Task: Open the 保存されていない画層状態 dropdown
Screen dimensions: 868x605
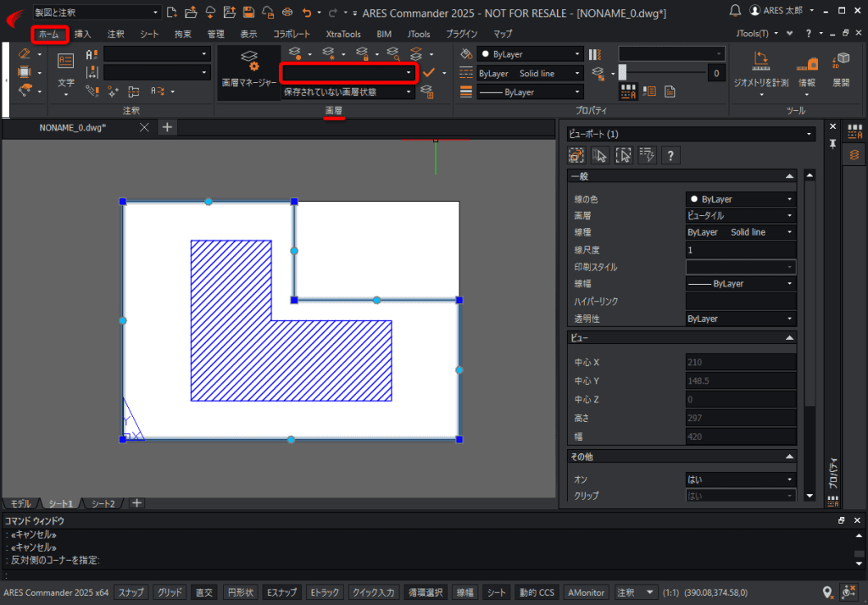Action: point(348,92)
